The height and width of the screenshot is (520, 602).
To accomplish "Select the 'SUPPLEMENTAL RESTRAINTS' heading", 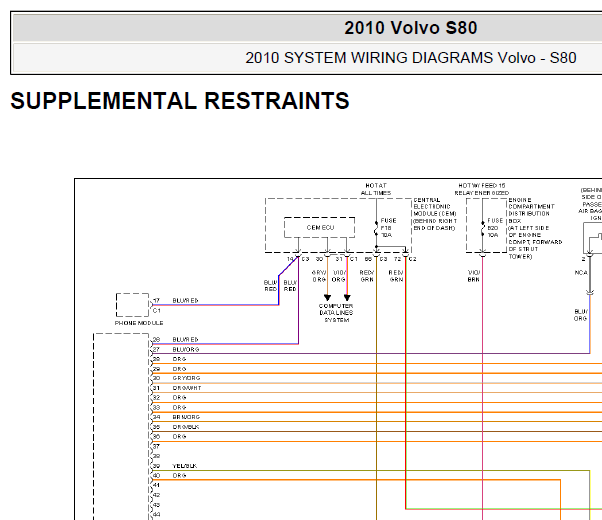I will click(x=180, y=101).
